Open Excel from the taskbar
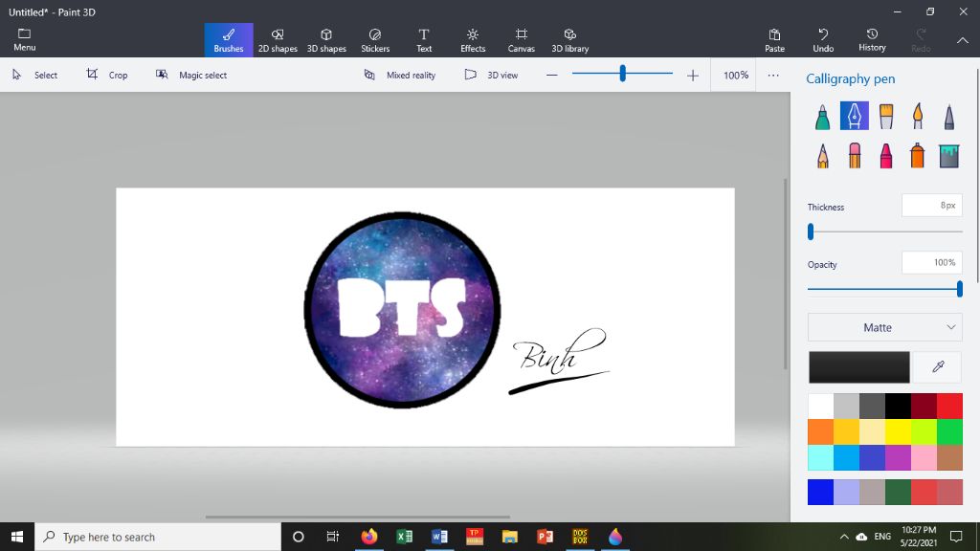Image resolution: width=980 pixels, height=551 pixels. pos(405,537)
